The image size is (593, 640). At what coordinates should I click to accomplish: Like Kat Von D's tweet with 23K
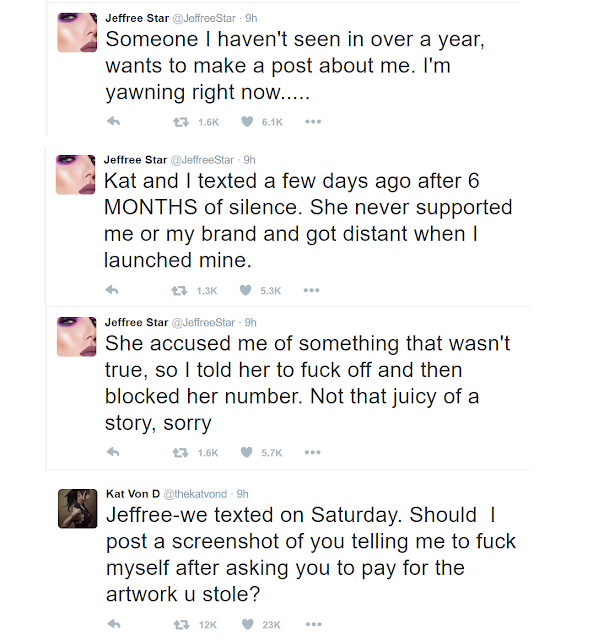(x=248, y=624)
